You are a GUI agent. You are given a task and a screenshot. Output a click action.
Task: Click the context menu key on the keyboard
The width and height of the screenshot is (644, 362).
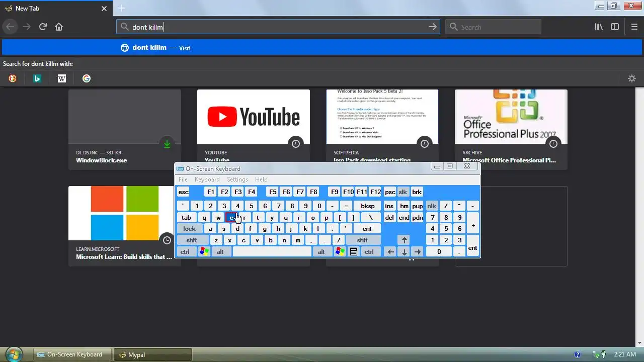354,252
